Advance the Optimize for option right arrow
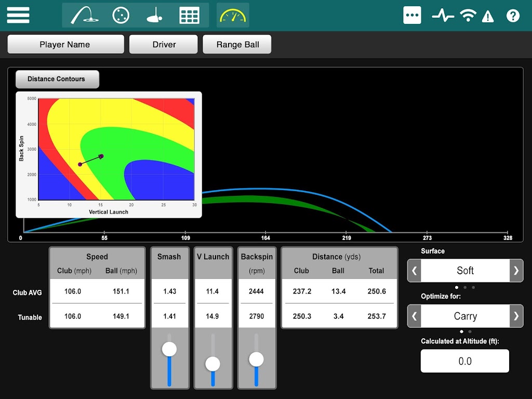 click(x=516, y=316)
